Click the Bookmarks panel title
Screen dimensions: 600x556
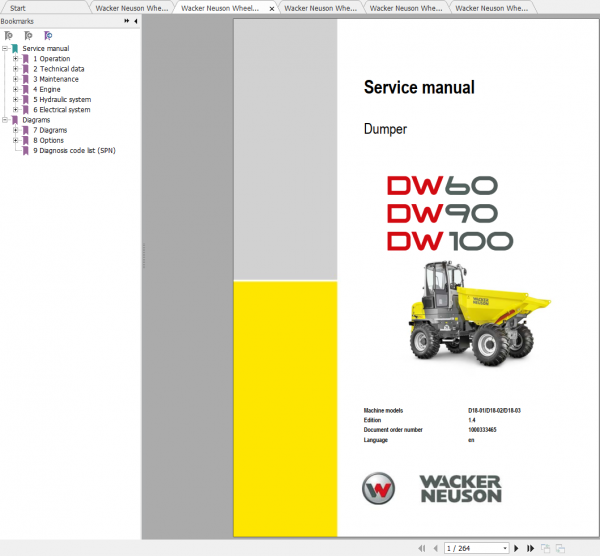coord(17,21)
